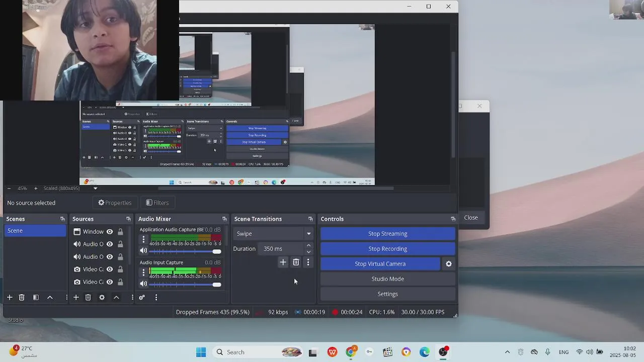Add a scene transition with plus icon
The image size is (644, 362).
(x=283, y=262)
